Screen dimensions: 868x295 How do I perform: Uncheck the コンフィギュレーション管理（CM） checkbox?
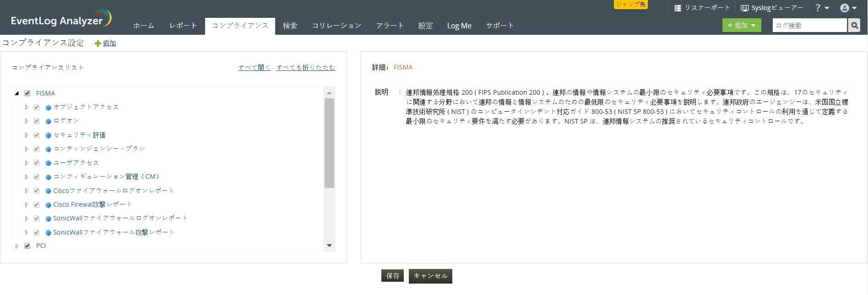click(36, 177)
